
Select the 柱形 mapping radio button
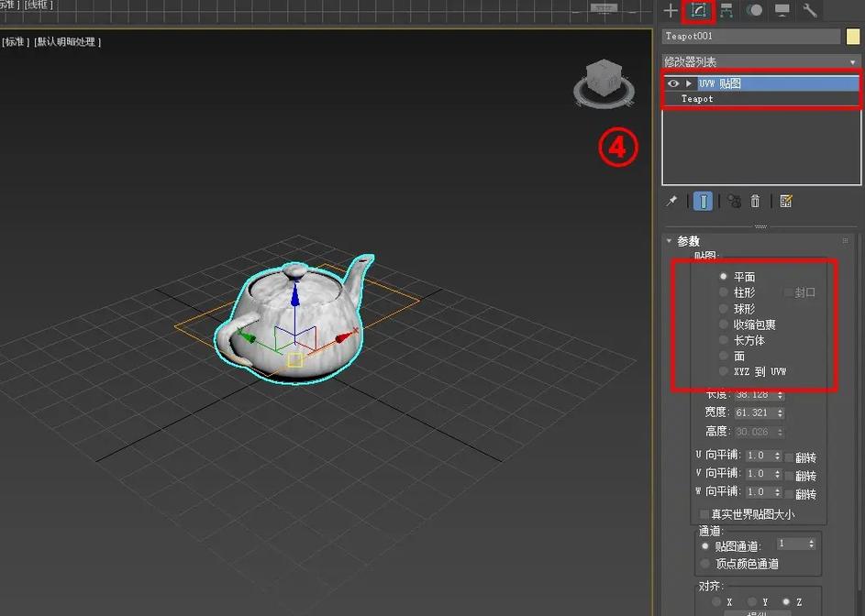click(724, 292)
